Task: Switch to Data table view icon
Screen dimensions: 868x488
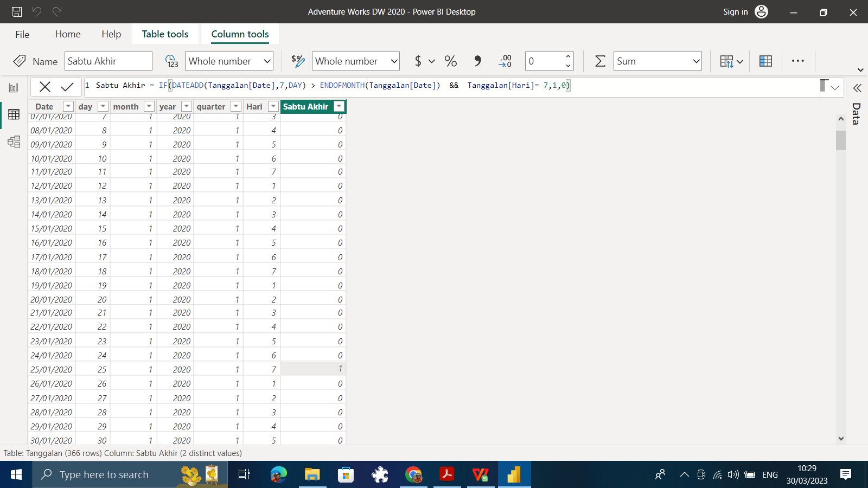Action: (x=14, y=114)
